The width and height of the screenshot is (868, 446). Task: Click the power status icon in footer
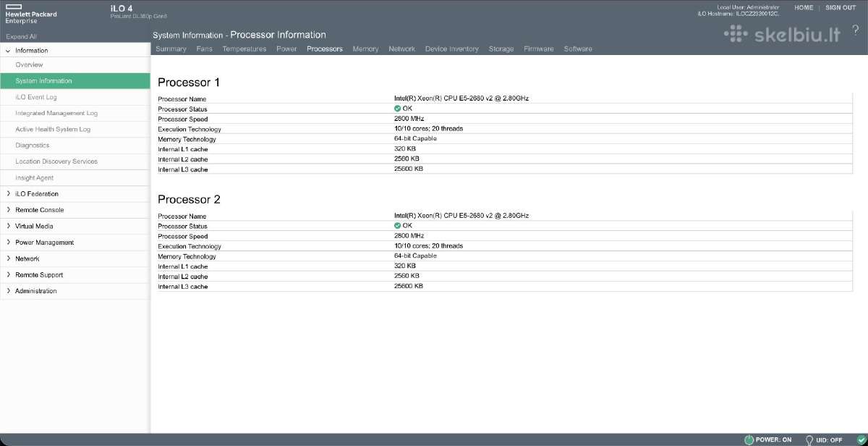pos(749,439)
